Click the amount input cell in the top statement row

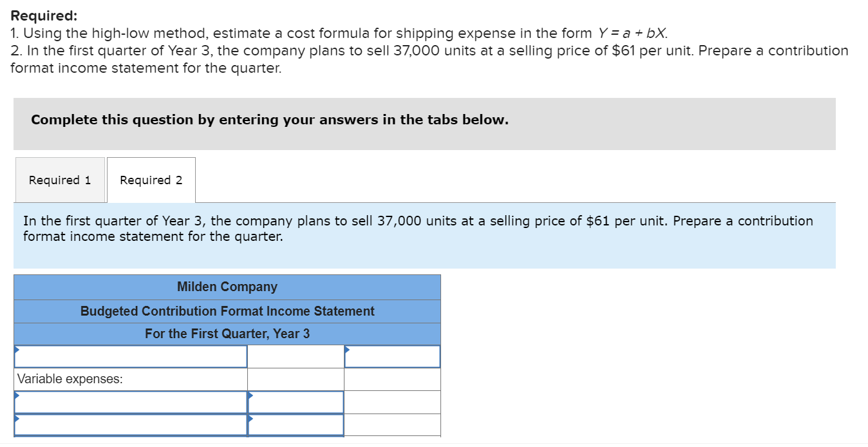coord(294,355)
